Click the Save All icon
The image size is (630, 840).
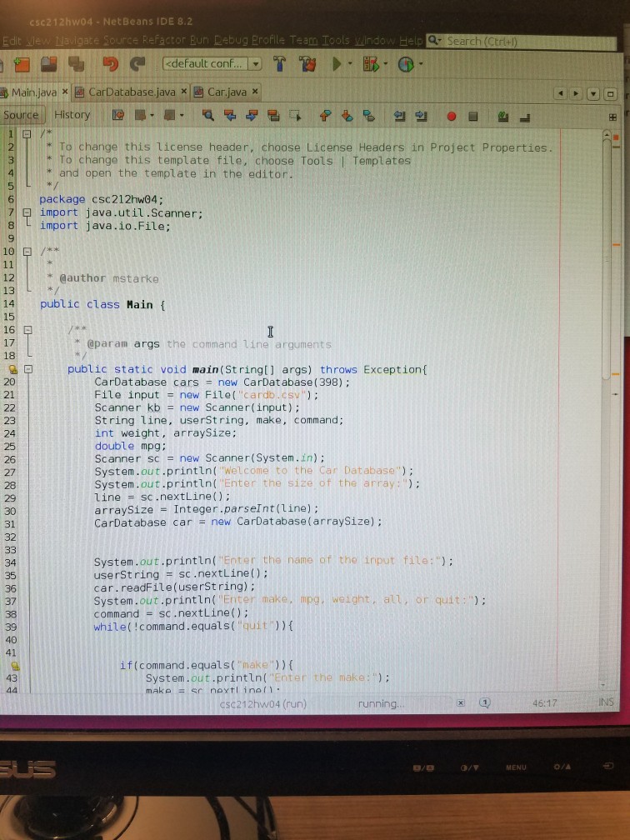76,64
